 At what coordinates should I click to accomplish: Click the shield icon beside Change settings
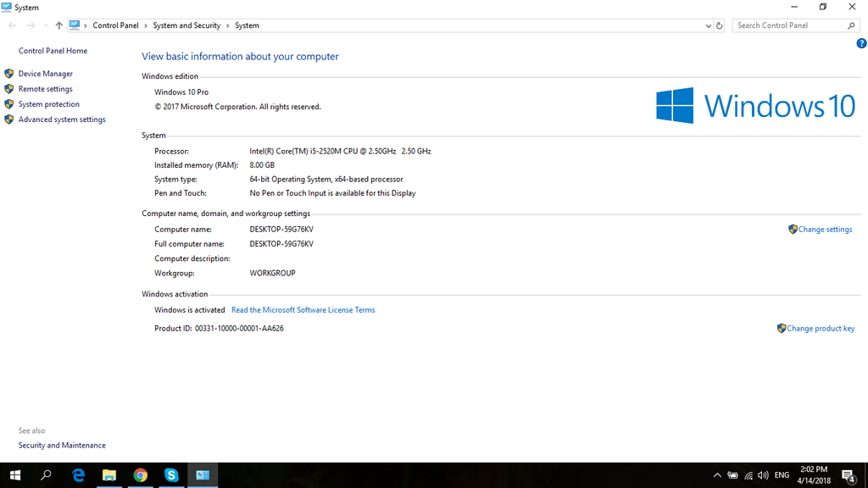tap(793, 229)
